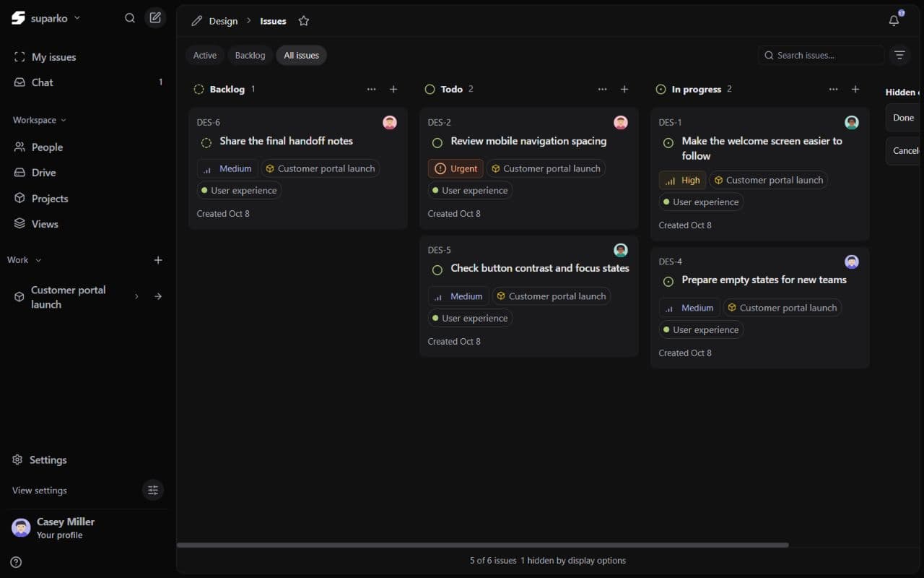924x578 pixels.
Task: Star the Issues view as favorite
Action: (304, 21)
